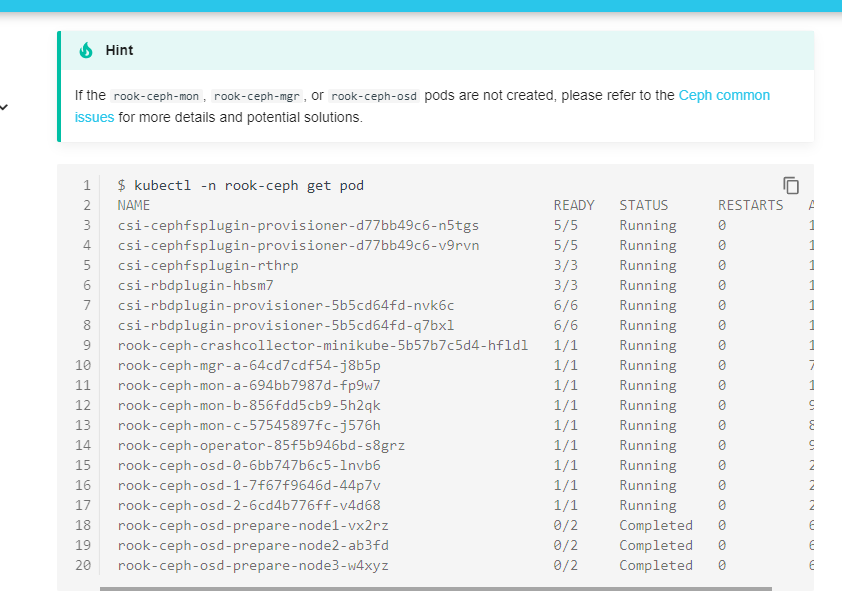The height and width of the screenshot is (606, 842).
Task: Click csi-rbdplugin-hbsm7 pod name
Action: click(x=195, y=285)
